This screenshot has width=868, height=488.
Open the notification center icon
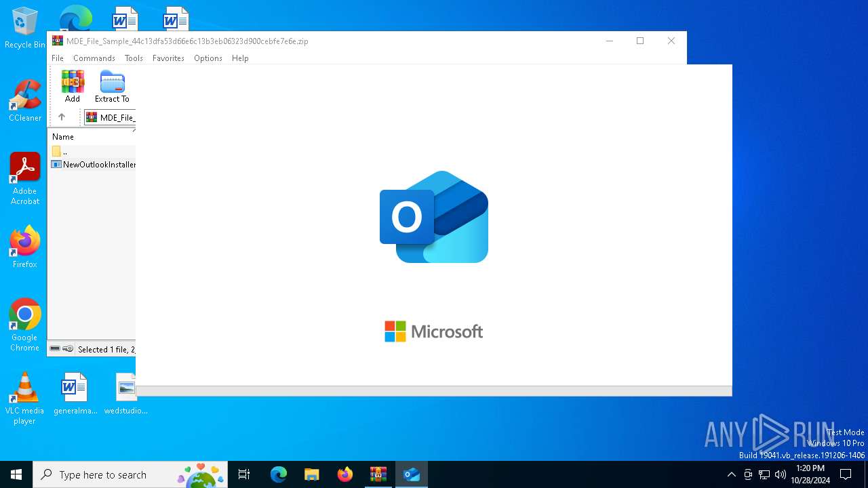point(846,474)
